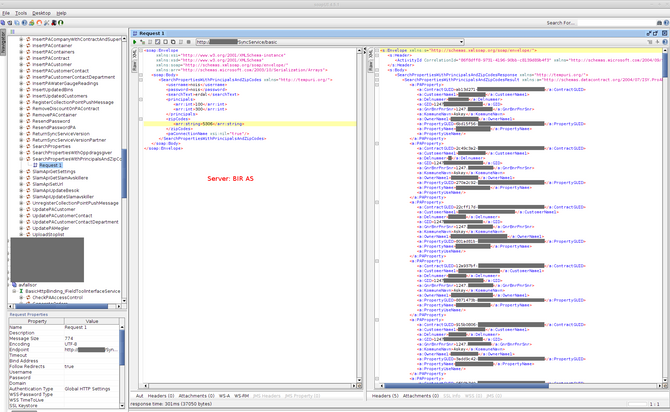
Task: Fold the soap:Body element in request editor
Action: (141, 75)
